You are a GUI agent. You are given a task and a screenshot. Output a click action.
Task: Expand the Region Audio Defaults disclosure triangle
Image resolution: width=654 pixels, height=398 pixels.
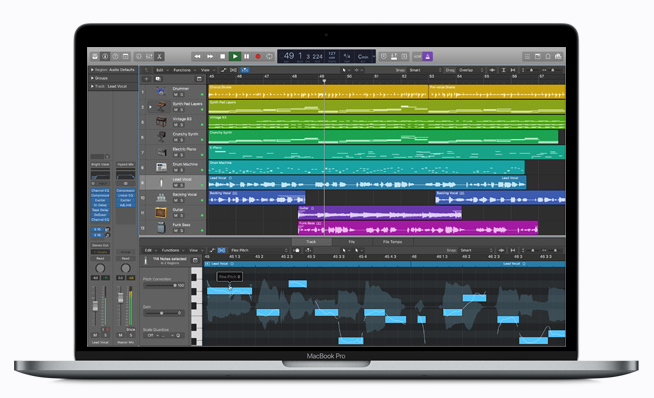[92, 70]
